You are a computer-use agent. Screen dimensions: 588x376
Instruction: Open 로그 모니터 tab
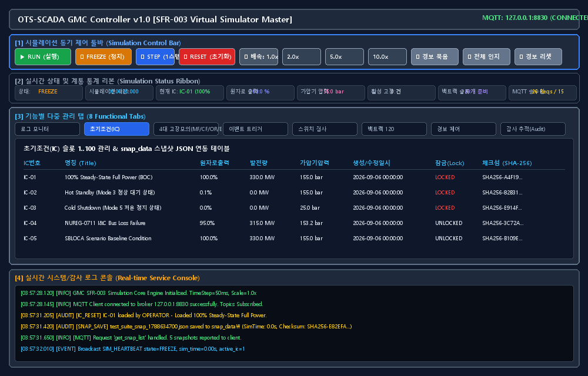point(47,129)
